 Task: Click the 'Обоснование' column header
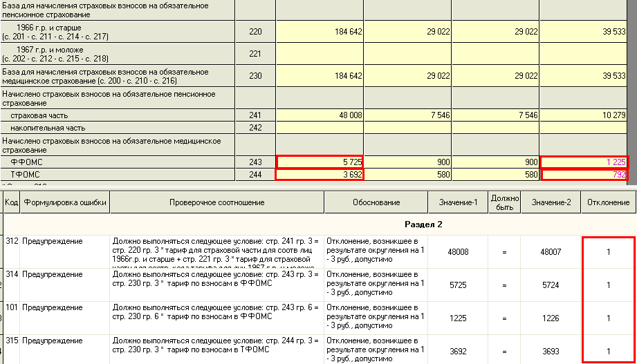pyautogui.click(x=376, y=202)
